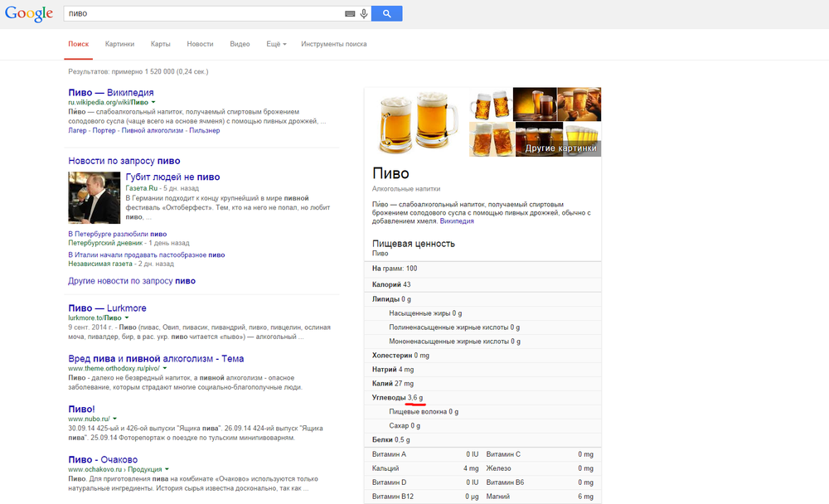The image size is (829, 504).
Task: Open 'В Петербурге разлюбили пиво' news link
Action: 118,234
